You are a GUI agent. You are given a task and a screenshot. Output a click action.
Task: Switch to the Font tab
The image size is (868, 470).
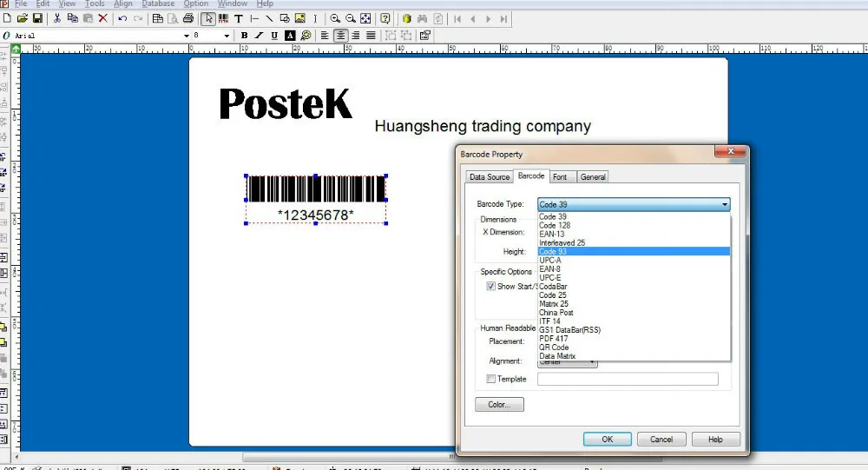pos(560,177)
